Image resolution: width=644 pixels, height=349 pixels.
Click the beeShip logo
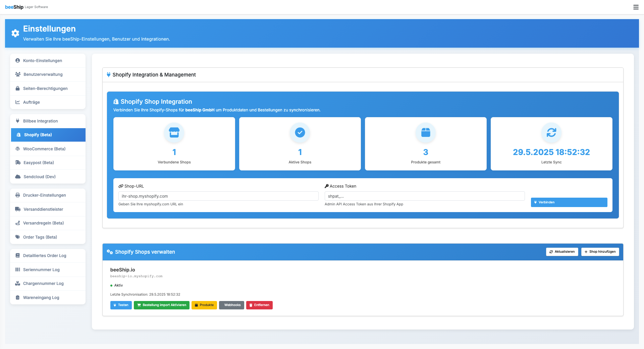click(x=14, y=7)
